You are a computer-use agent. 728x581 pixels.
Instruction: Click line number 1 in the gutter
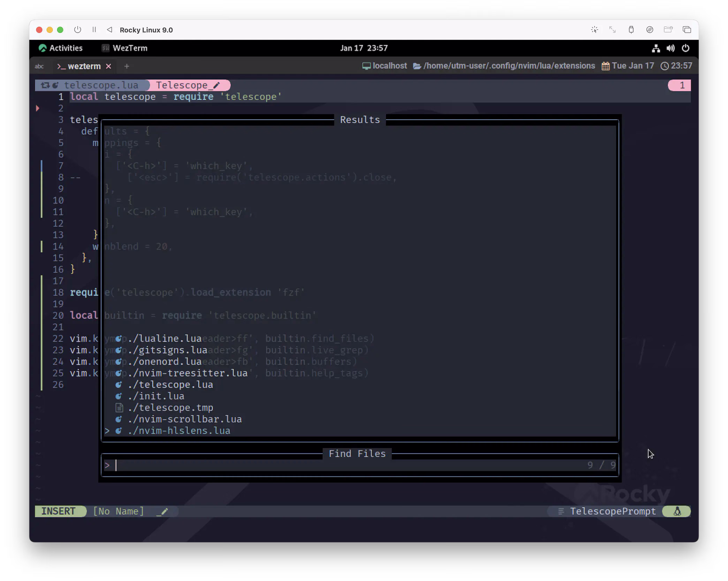point(61,97)
